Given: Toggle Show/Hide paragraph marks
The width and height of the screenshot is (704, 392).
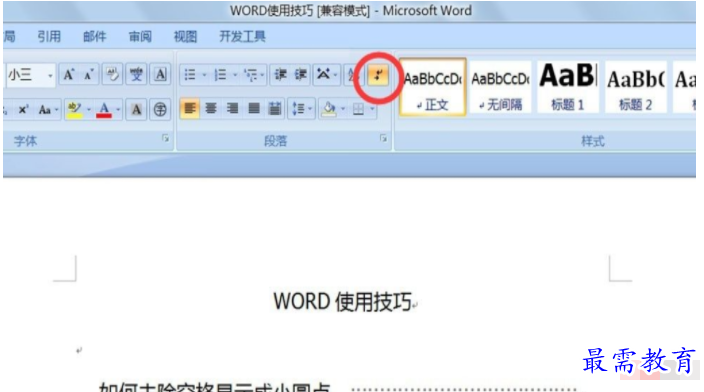Looking at the screenshot, I should (x=378, y=75).
